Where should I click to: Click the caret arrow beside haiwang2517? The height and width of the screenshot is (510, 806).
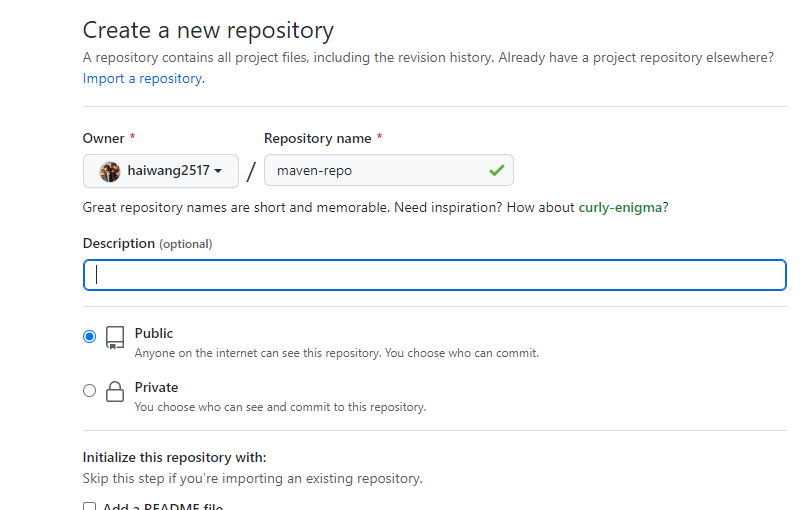click(218, 172)
